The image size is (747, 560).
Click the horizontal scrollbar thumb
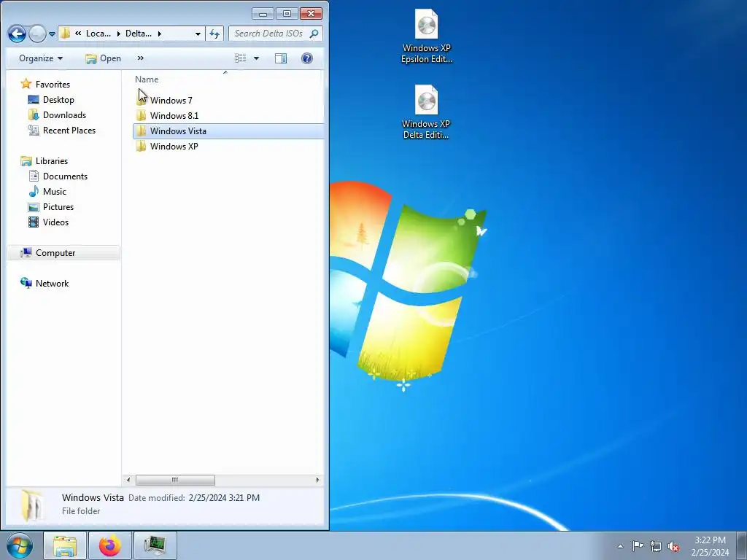tap(175, 480)
